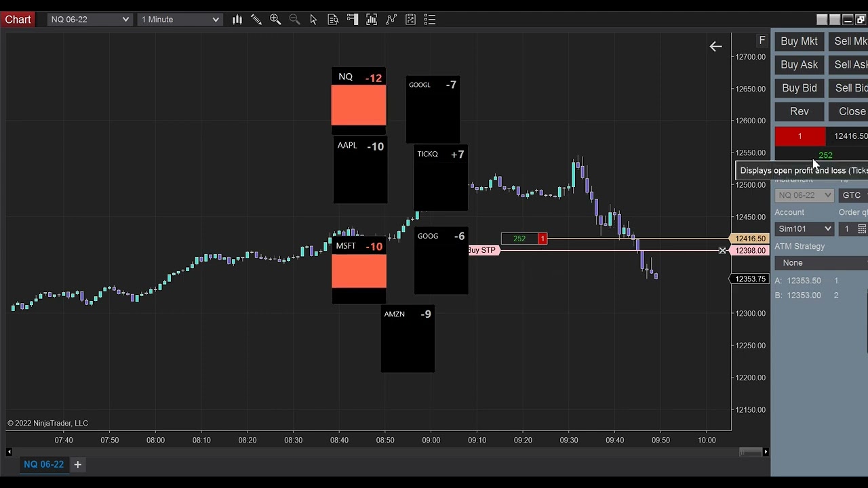Click the GOOGL -7 tile
This screenshot has height=488, width=868.
433,110
